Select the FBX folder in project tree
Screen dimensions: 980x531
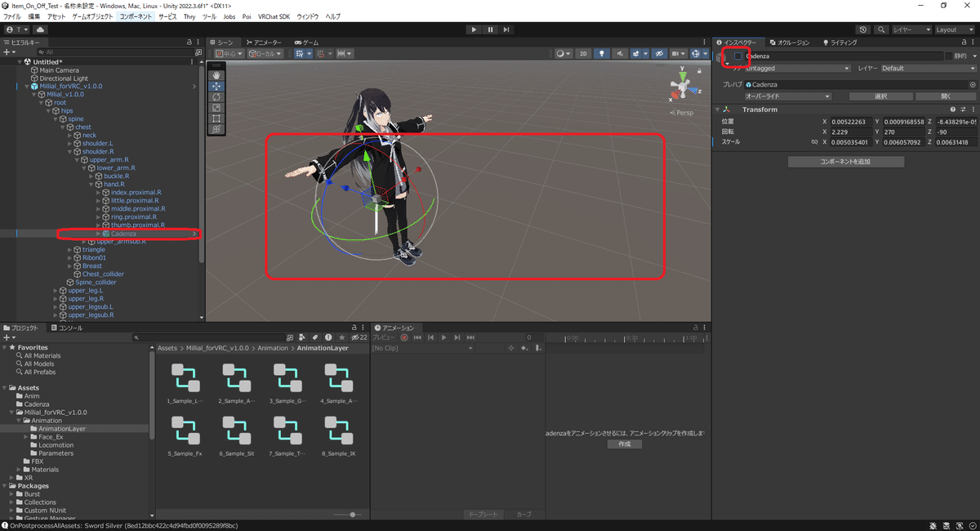click(38, 462)
